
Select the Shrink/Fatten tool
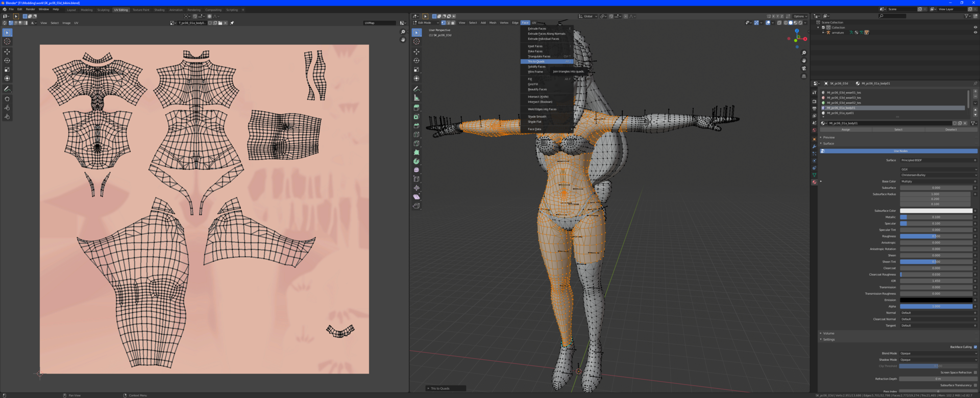pos(416,188)
